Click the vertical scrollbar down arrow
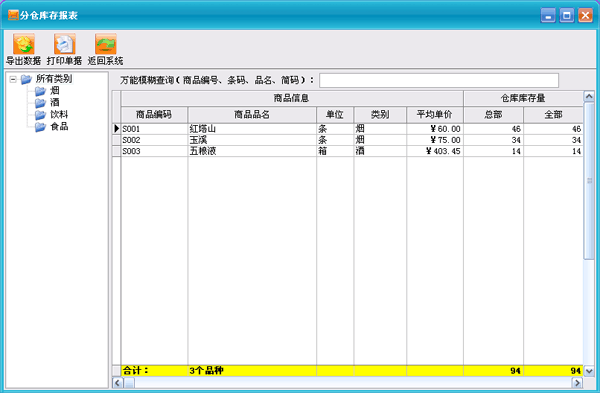600x393 pixels. pos(589,371)
